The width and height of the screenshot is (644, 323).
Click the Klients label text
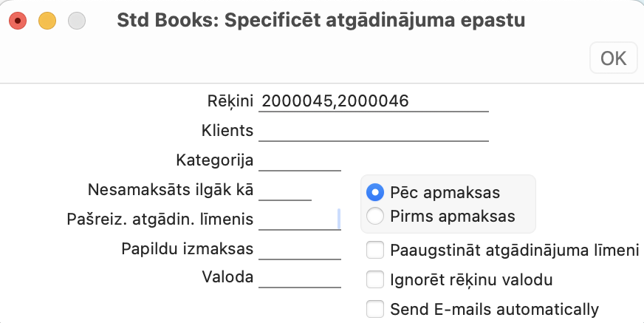coord(227,131)
